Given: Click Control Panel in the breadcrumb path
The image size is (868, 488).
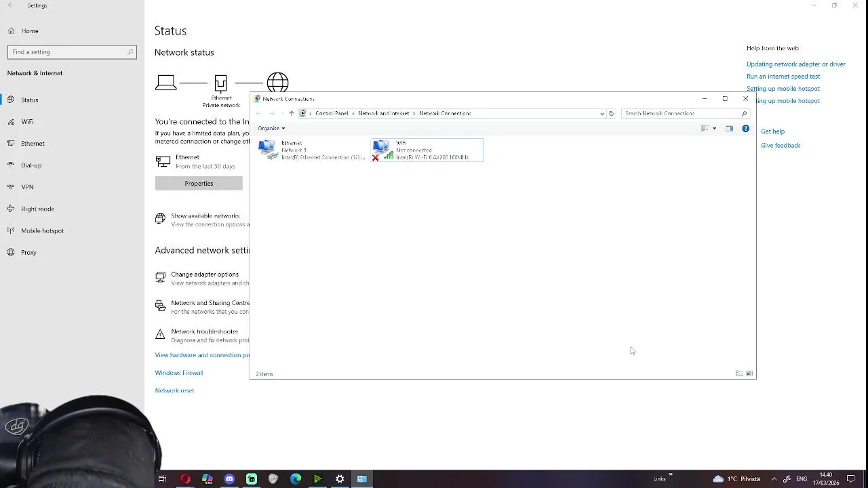Looking at the screenshot, I should (x=332, y=113).
